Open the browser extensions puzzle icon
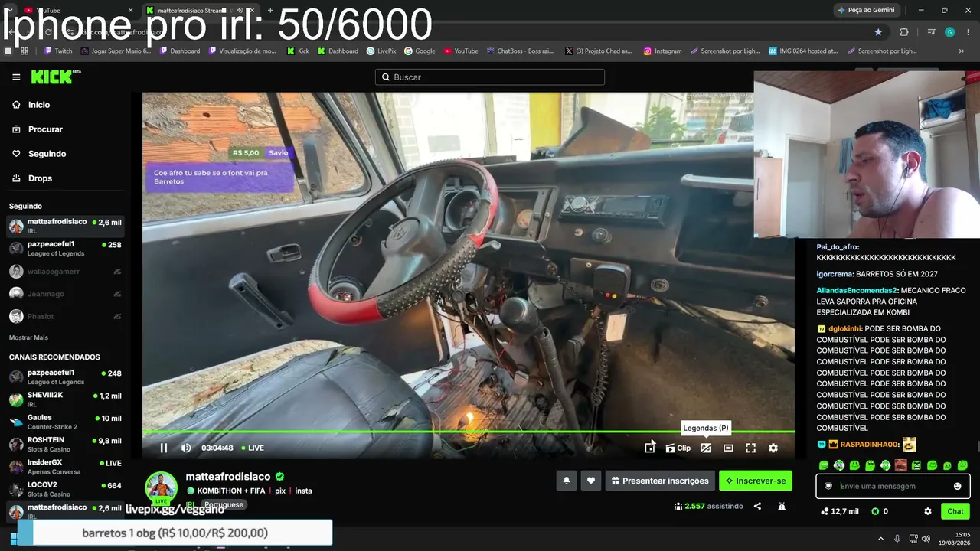The width and height of the screenshot is (980, 551). click(x=904, y=32)
